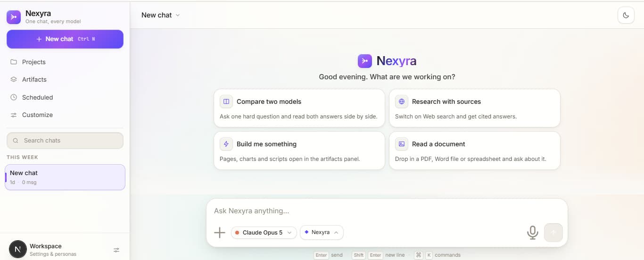644x260 pixels.
Task: Click the 'THIS WEEK' section label
Action: tap(22, 157)
